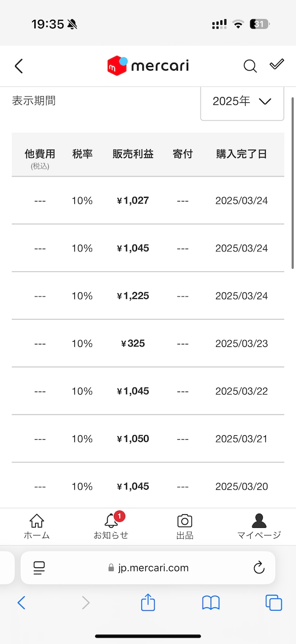Open お知らせ notifications bell
Screen dimensions: 296x644
pos(111,526)
